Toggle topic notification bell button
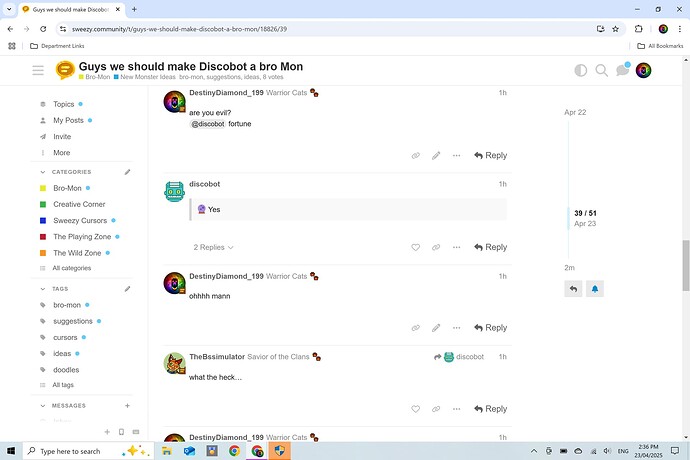The height and width of the screenshot is (460, 690). [x=595, y=289]
